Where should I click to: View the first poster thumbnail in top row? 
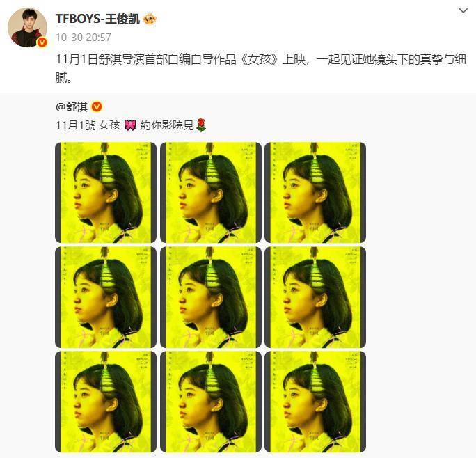pos(106,193)
